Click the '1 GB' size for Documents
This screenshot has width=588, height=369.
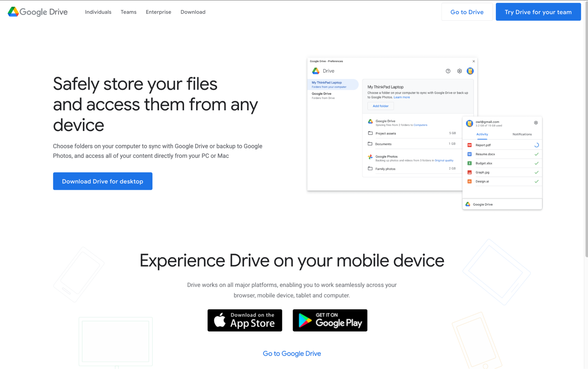tap(452, 144)
